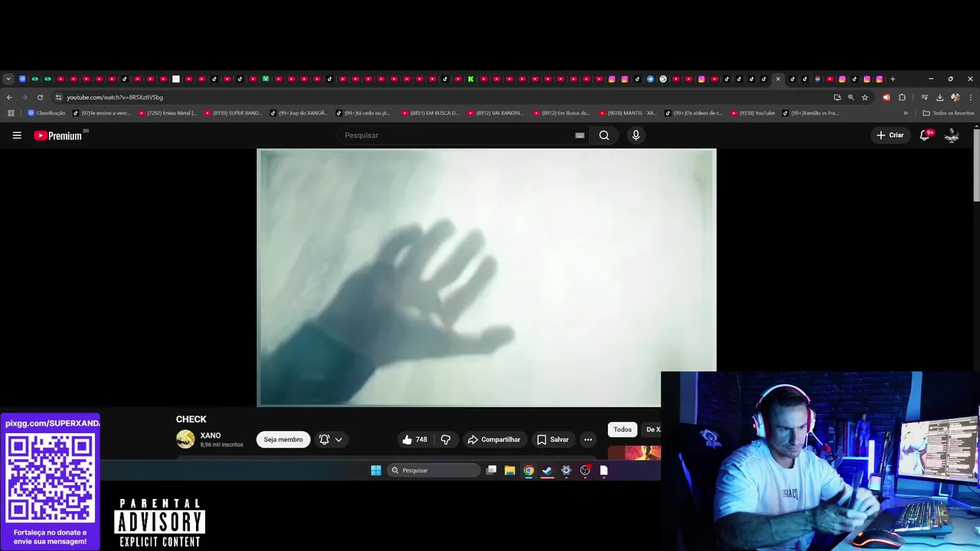
Task: Open Task View on taskbar
Action: coord(492,471)
